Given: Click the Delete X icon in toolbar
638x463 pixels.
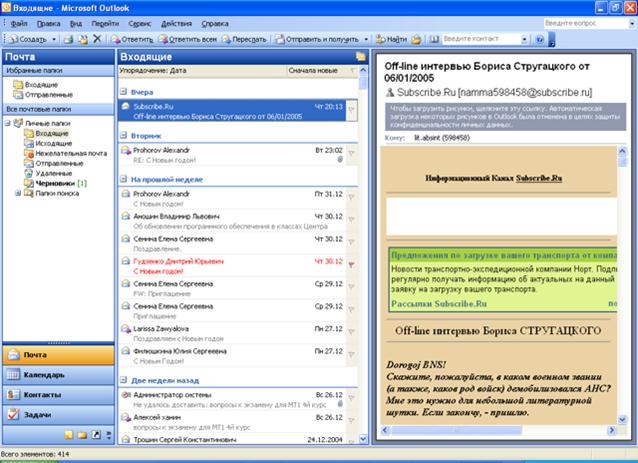Looking at the screenshot, I should click(97, 39).
